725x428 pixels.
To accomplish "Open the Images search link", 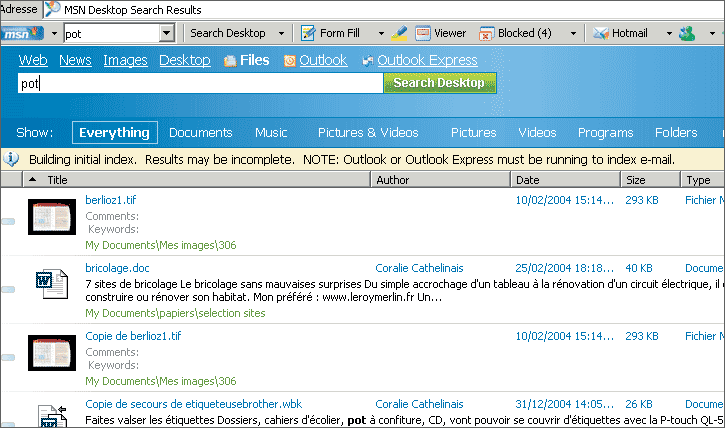I will click(x=125, y=60).
